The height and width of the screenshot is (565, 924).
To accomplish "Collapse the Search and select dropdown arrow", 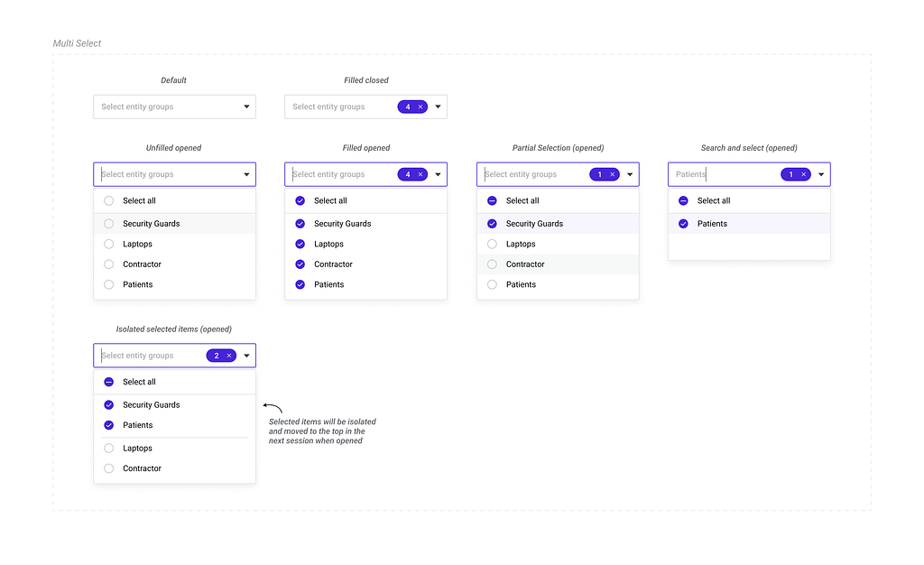I will point(821,174).
